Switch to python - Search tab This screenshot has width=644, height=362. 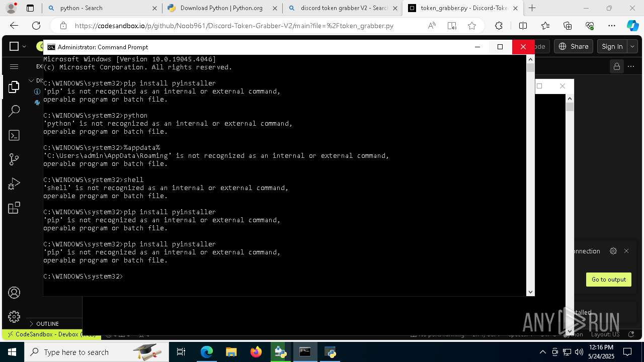pyautogui.click(x=102, y=8)
